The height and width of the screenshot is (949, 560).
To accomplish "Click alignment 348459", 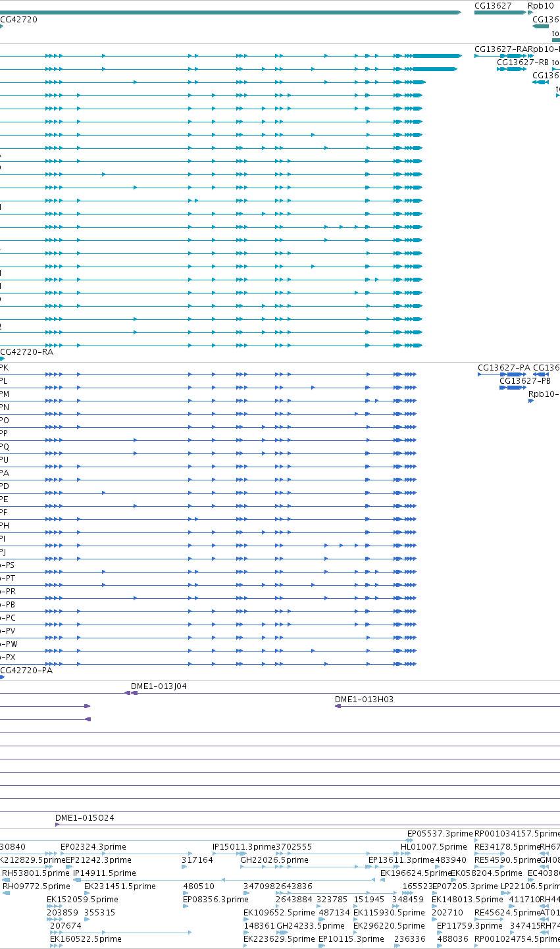I will 408,900.
